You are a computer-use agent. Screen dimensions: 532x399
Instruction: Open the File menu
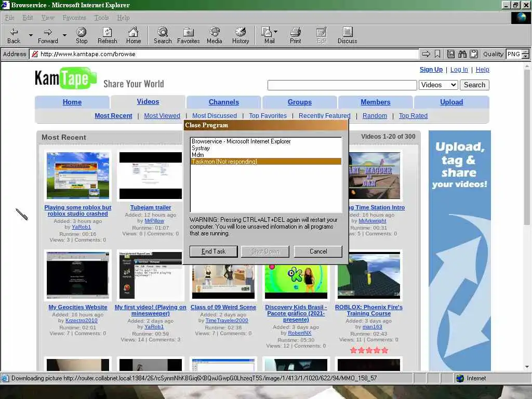pos(9,18)
